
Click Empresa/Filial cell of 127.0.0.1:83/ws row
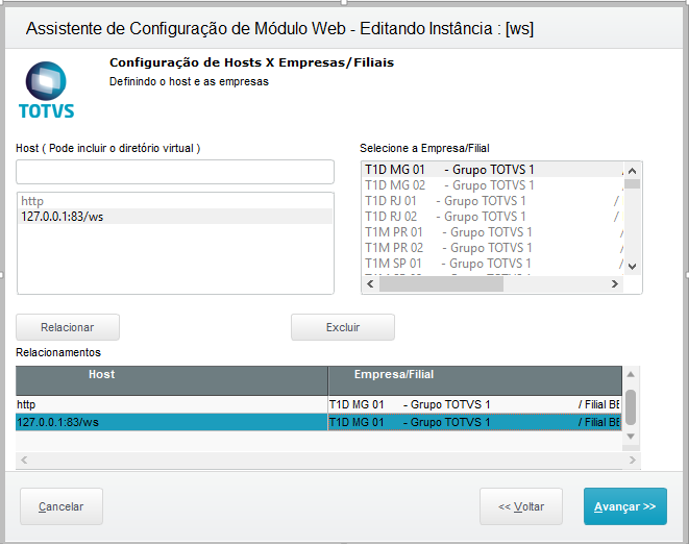(475, 422)
